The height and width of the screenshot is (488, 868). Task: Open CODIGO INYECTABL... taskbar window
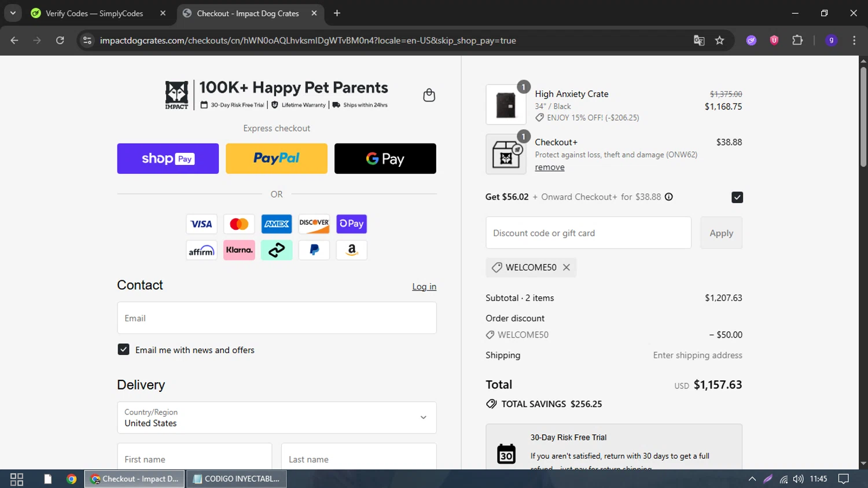click(237, 479)
